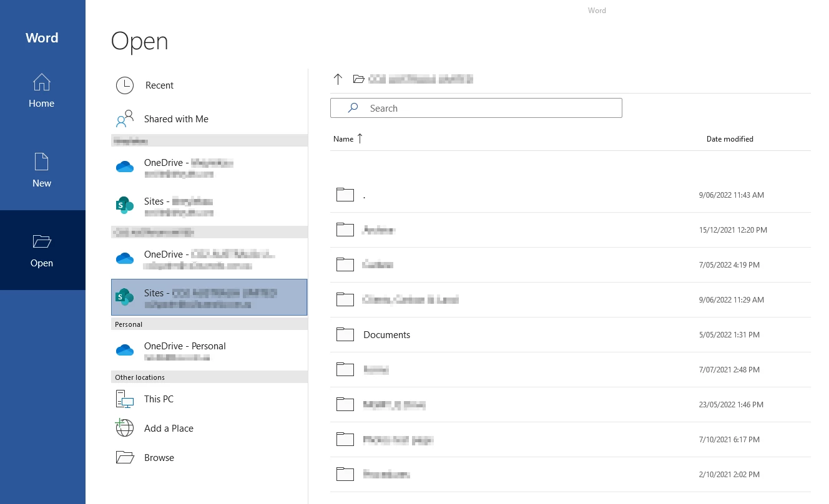Select the highlighted SharePoint Sites location

point(209,297)
